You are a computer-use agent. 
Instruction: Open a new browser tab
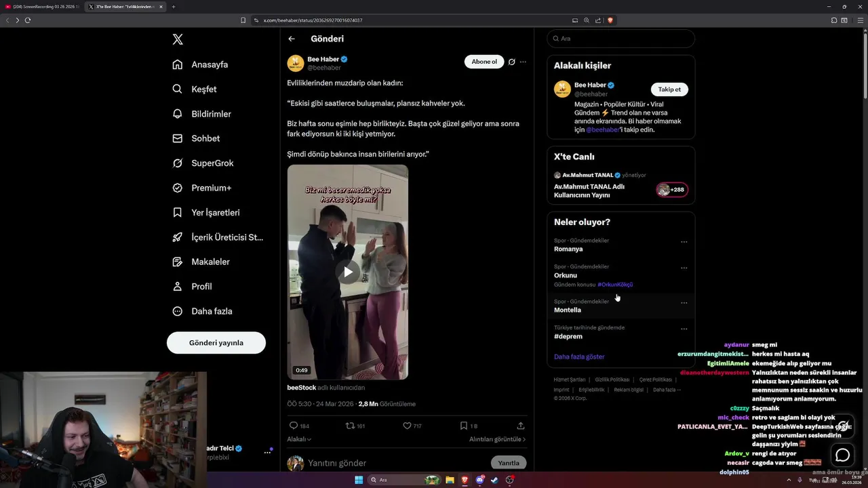pyautogui.click(x=174, y=7)
